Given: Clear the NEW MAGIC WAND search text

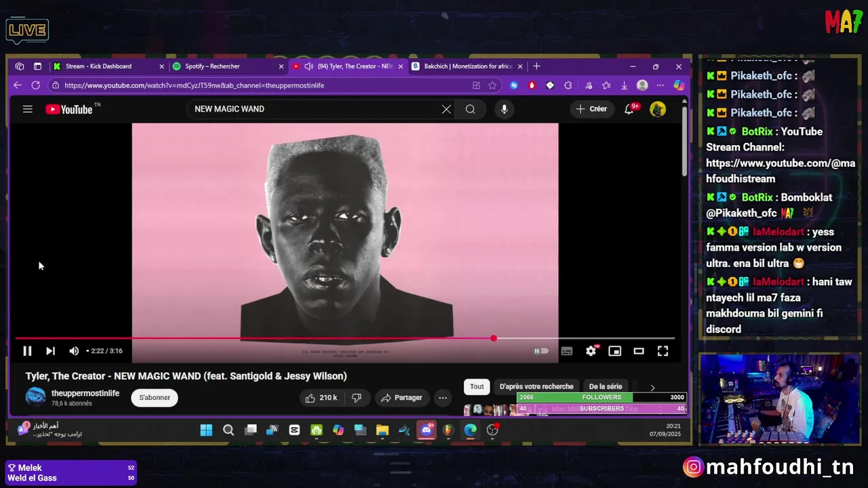Looking at the screenshot, I should pyautogui.click(x=446, y=109).
